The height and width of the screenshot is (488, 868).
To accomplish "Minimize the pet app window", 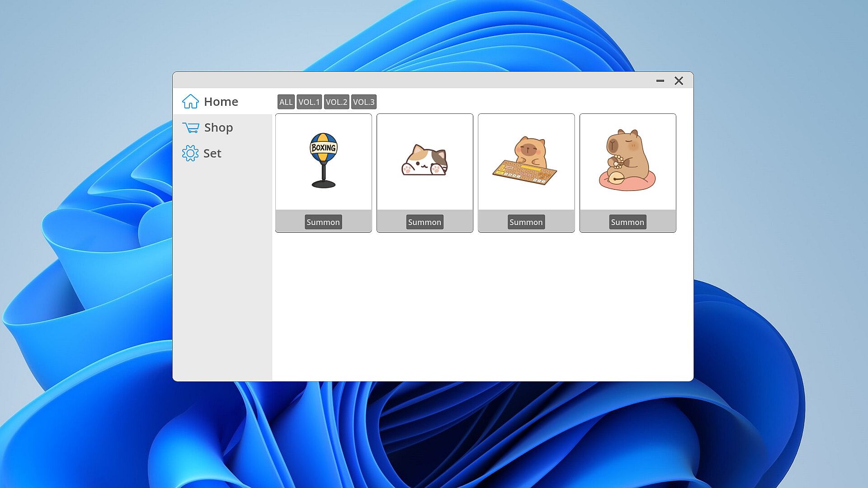I will point(660,81).
